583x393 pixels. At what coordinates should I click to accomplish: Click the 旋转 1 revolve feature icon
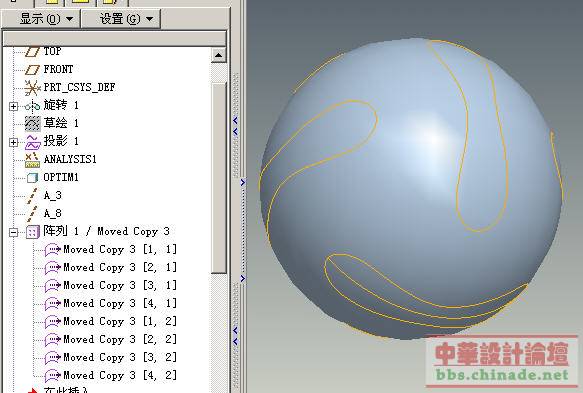(x=32, y=106)
